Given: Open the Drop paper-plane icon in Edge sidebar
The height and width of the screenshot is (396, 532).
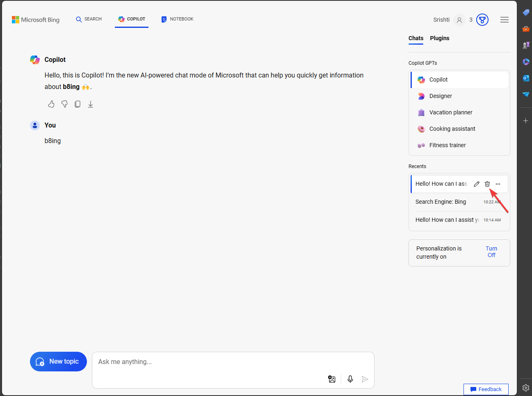Looking at the screenshot, I should (526, 94).
